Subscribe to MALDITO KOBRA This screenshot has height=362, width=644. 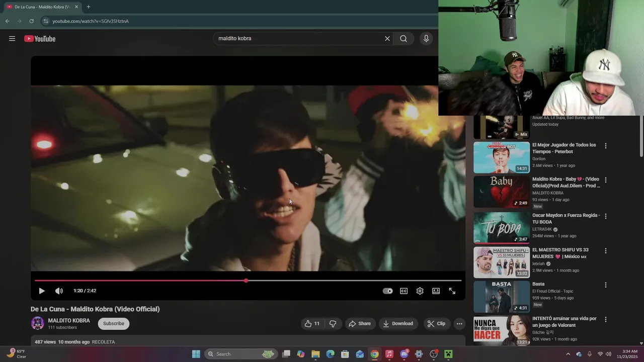[114, 324]
